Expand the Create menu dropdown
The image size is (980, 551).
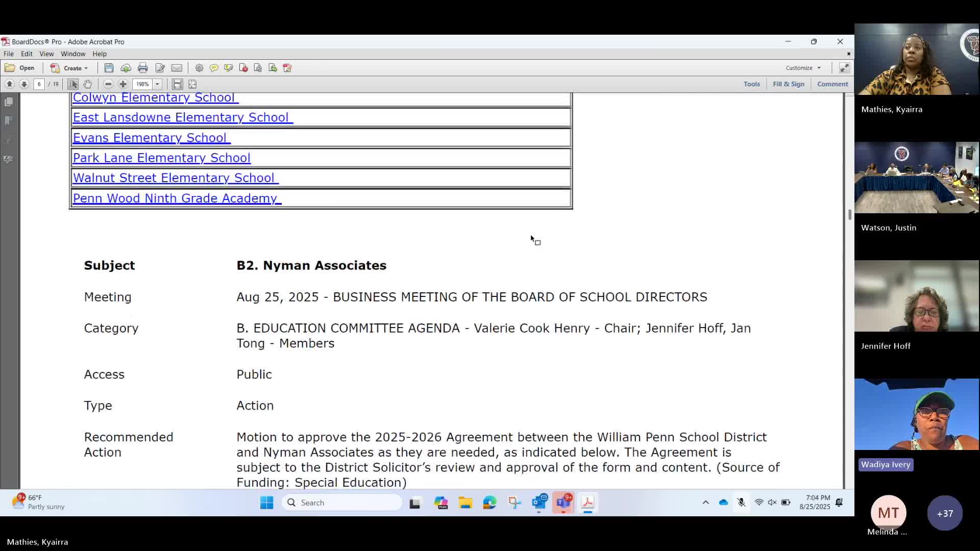70,68
